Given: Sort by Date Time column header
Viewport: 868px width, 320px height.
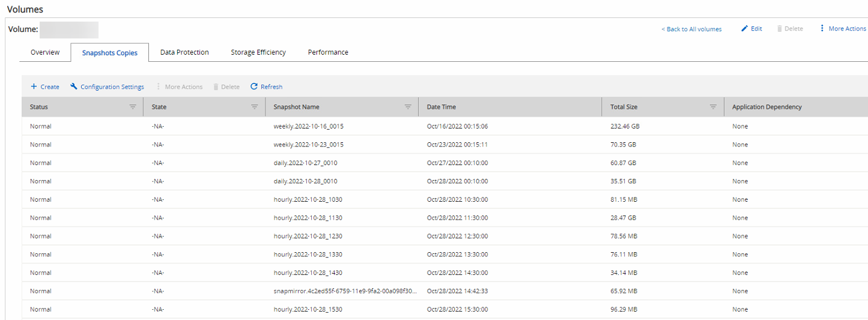Looking at the screenshot, I should [442, 107].
